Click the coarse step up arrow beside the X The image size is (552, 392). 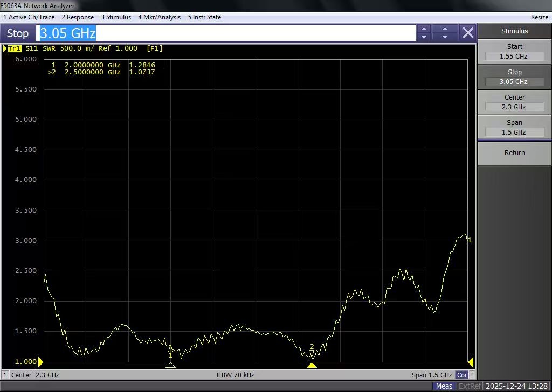[x=445, y=29]
